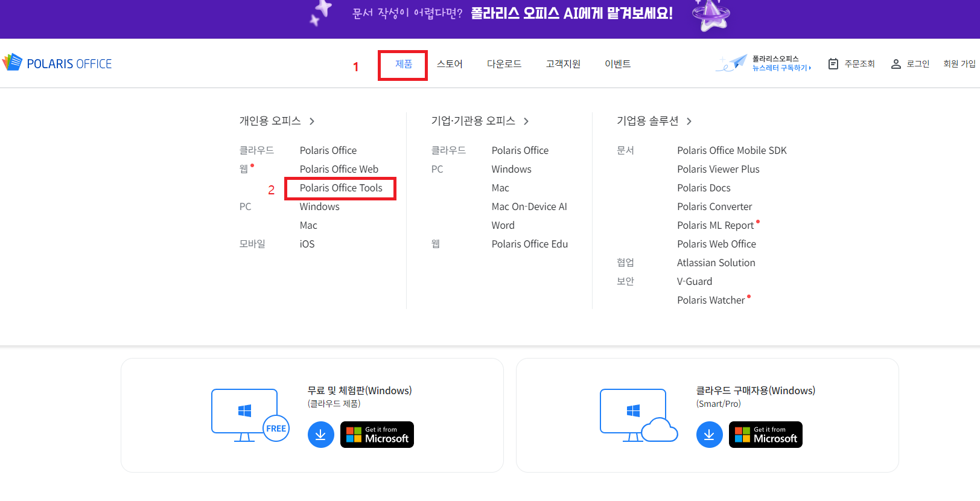The image size is (980, 501).
Task: Open the 고객지원 menu
Action: click(x=563, y=64)
